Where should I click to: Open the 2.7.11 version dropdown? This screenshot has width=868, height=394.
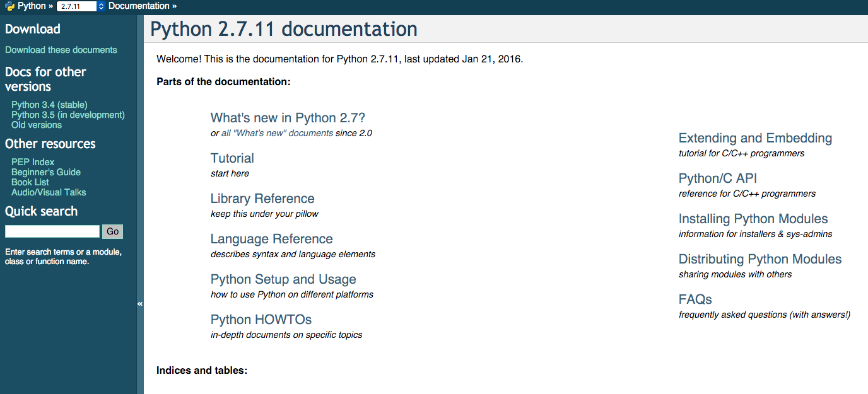point(76,6)
